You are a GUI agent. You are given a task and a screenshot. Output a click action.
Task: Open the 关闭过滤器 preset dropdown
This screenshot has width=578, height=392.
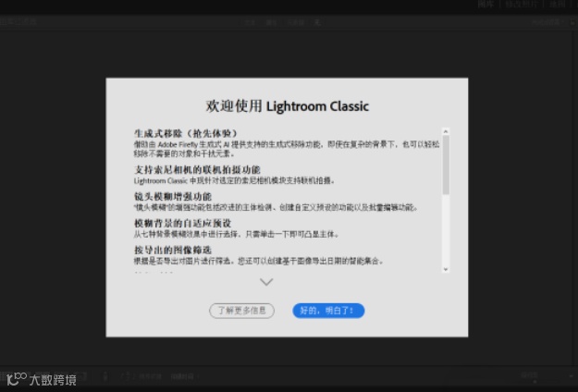(547, 22)
